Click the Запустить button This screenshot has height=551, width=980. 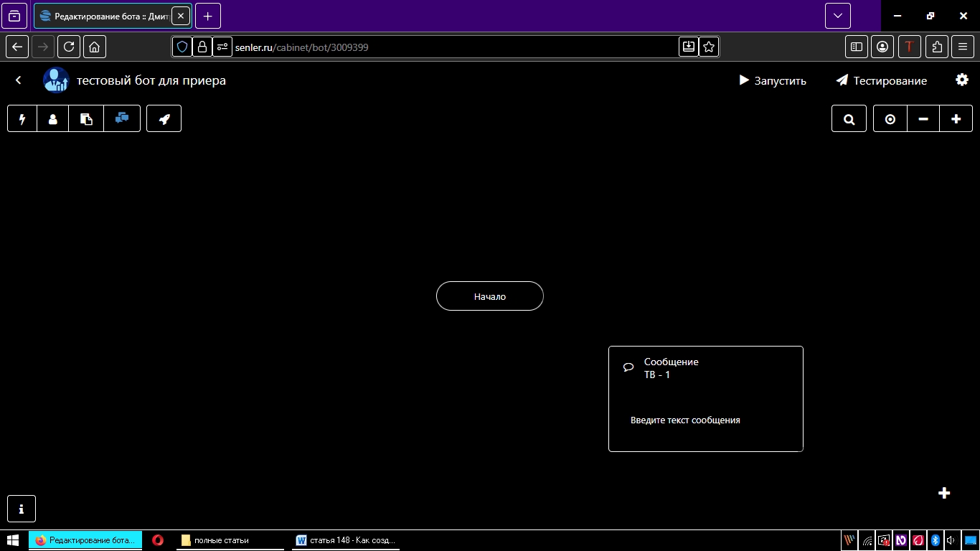point(773,80)
